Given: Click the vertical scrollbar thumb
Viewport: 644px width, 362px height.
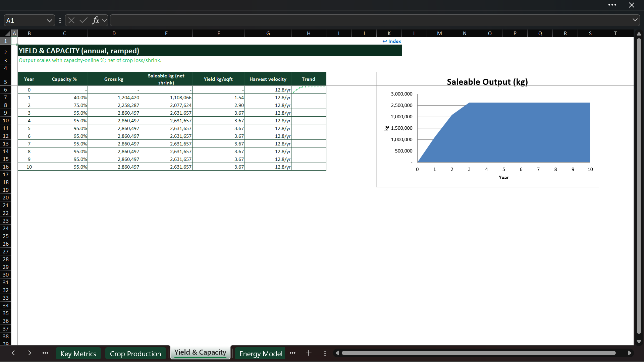Looking at the screenshot, I should (x=639, y=186).
